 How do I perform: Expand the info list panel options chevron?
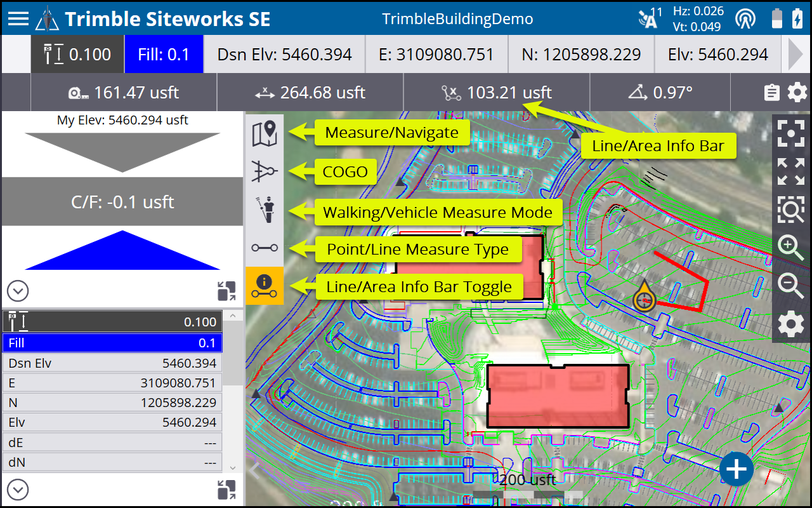tap(18, 490)
